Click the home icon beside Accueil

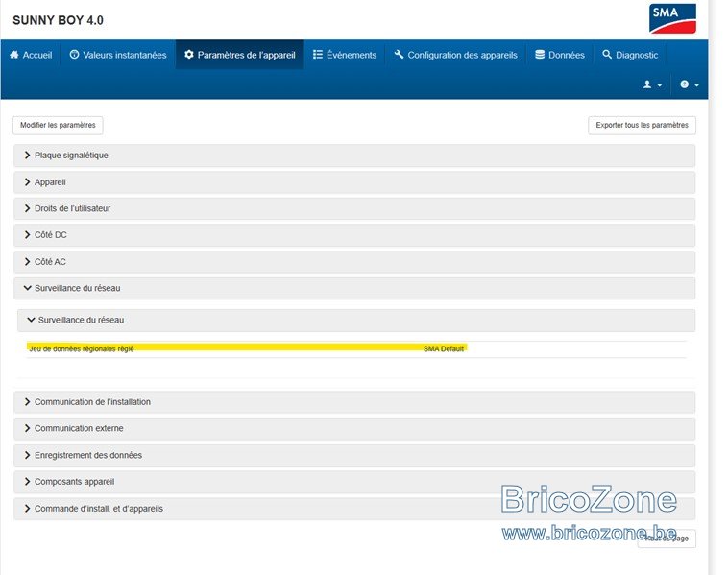point(14,55)
